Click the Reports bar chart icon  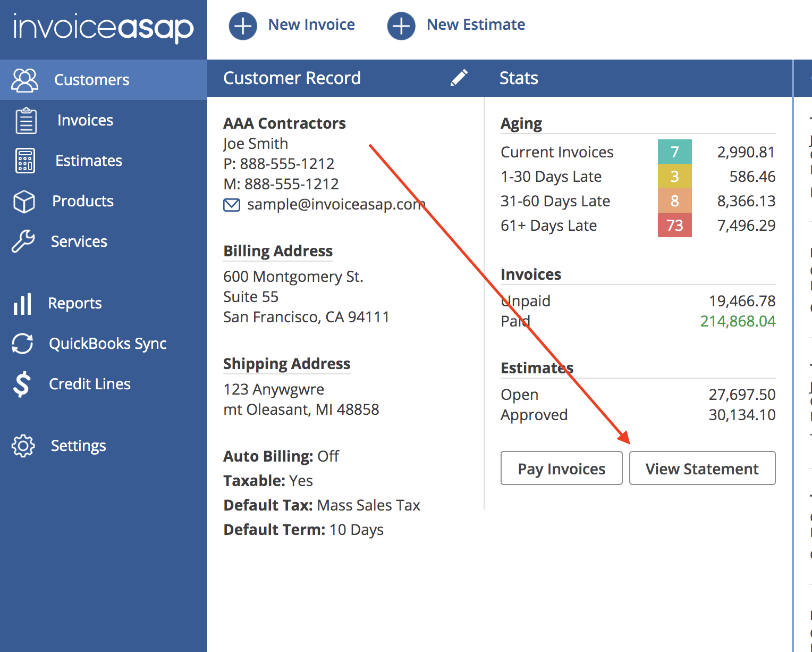click(x=22, y=304)
